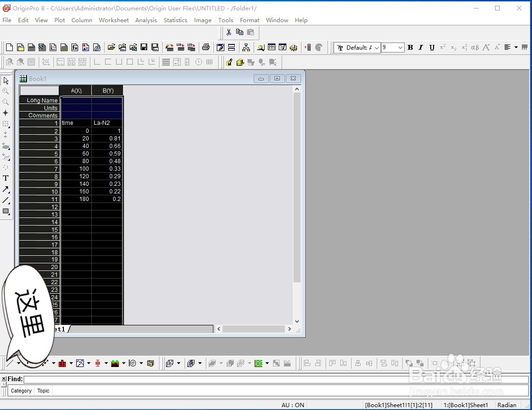The image size is (532, 410).
Task: Open the Plot menu
Action: [x=59, y=20]
